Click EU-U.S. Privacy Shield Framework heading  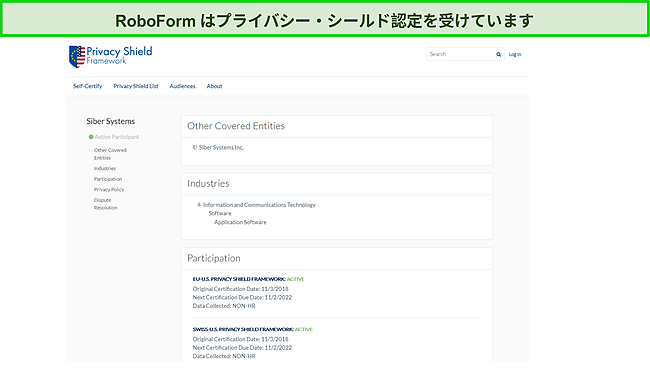pos(239,279)
